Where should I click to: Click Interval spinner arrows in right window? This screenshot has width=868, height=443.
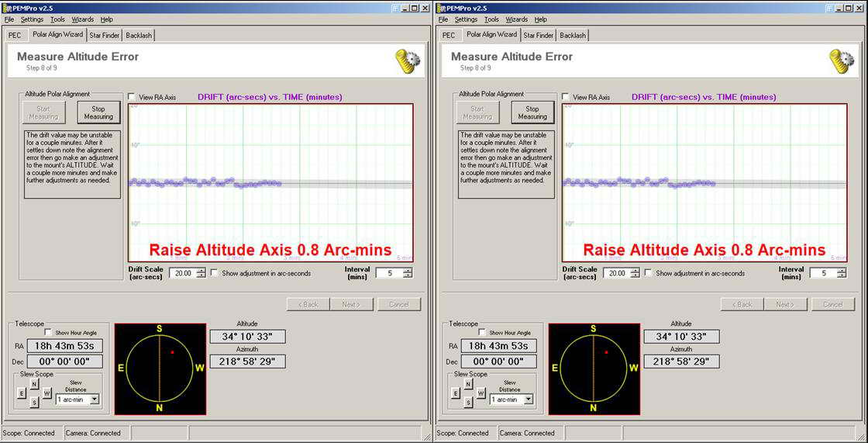point(842,273)
